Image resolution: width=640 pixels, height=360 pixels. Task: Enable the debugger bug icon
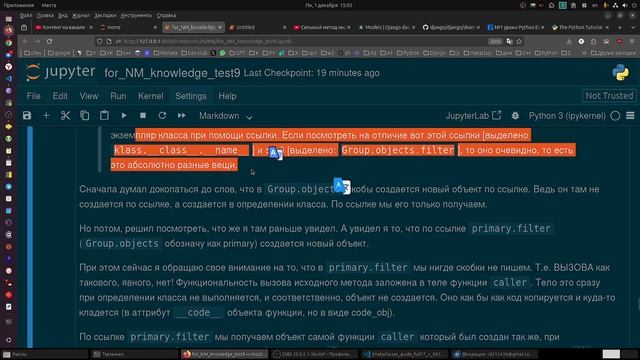(x=515, y=116)
